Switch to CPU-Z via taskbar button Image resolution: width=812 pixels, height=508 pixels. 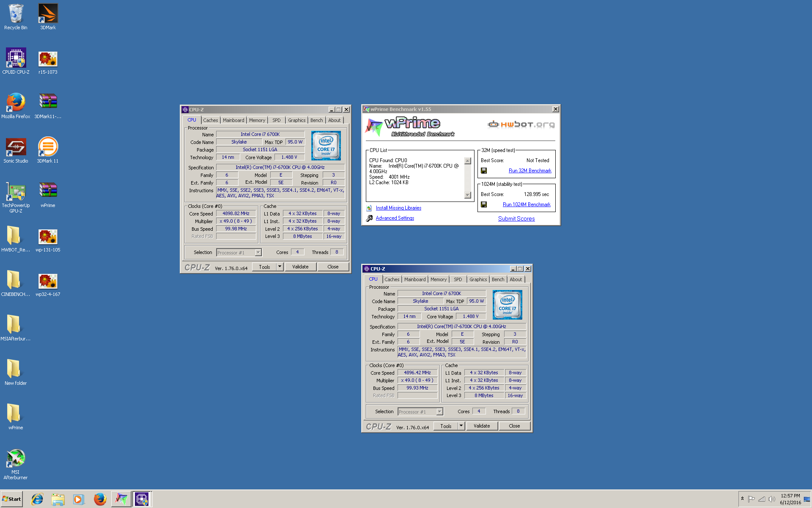142,499
